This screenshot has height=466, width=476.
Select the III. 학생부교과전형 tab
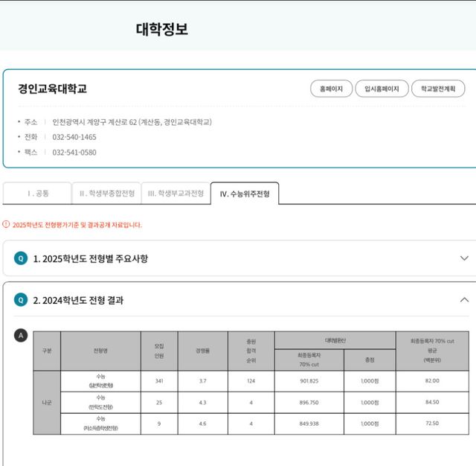176,194
